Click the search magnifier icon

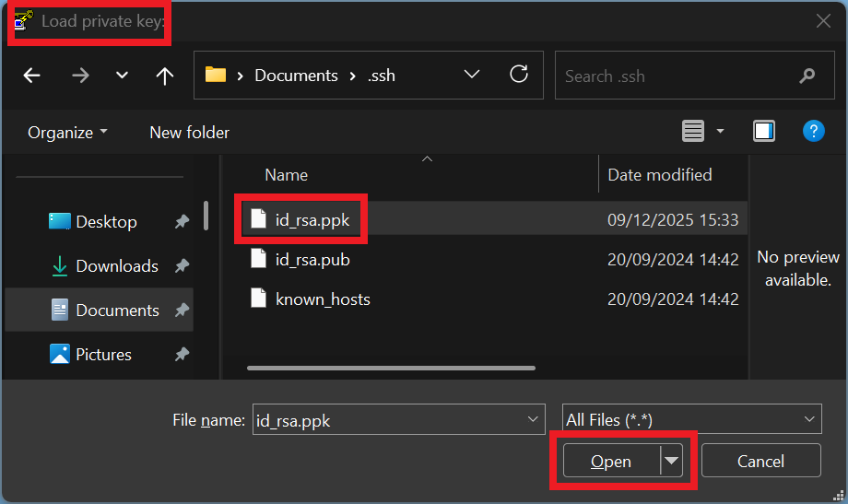point(807,76)
